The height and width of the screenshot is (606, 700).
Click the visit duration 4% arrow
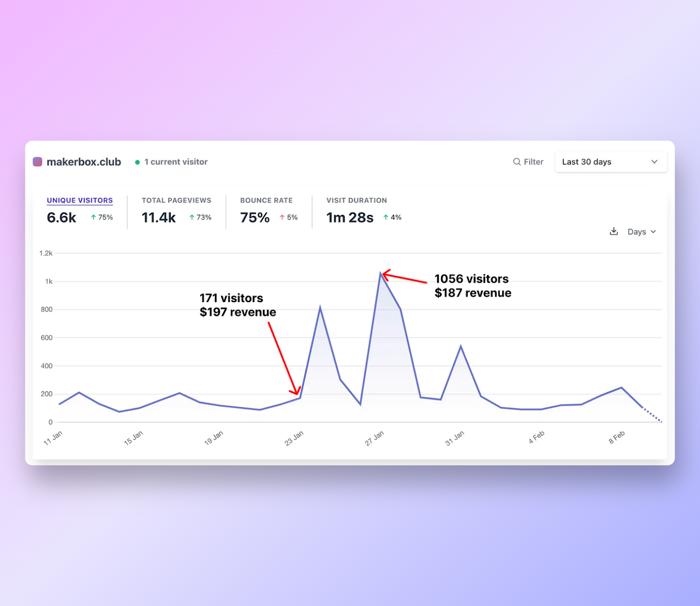point(386,217)
